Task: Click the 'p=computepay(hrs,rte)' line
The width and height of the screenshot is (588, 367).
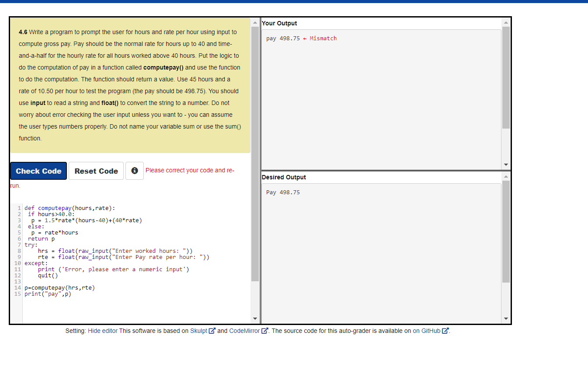Action: coord(60,288)
